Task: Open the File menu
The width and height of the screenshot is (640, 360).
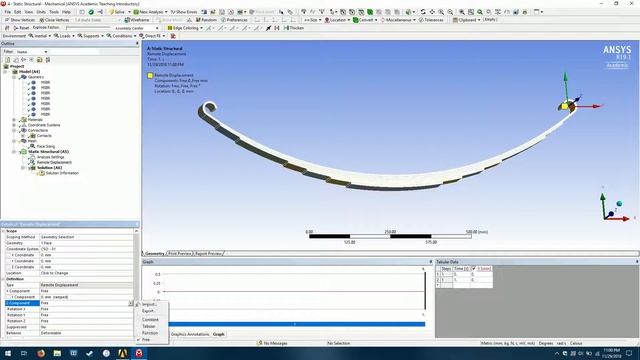Action: tap(8, 12)
